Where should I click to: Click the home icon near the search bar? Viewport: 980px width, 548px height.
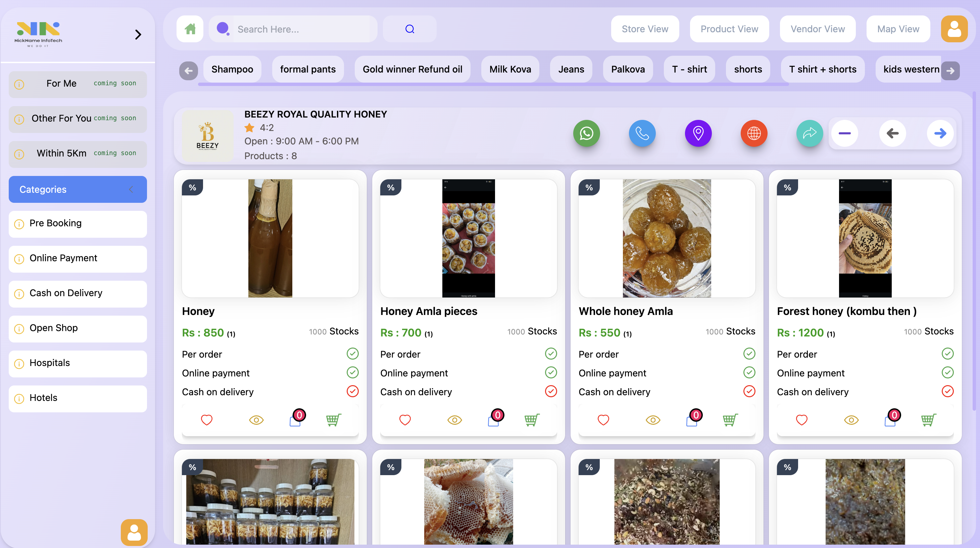tap(190, 29)
